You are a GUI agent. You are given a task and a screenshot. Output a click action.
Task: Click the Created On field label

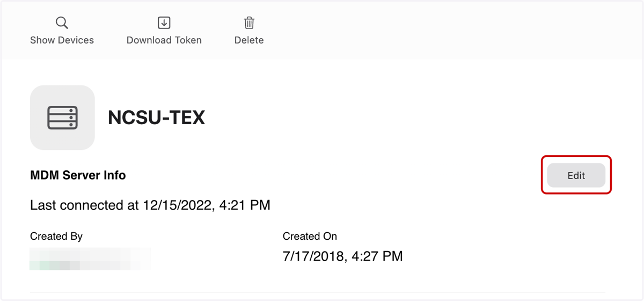310,236
